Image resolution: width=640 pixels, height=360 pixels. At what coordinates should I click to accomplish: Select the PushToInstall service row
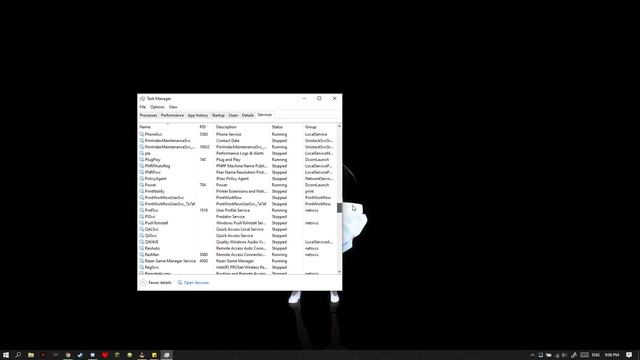(238, 223)
